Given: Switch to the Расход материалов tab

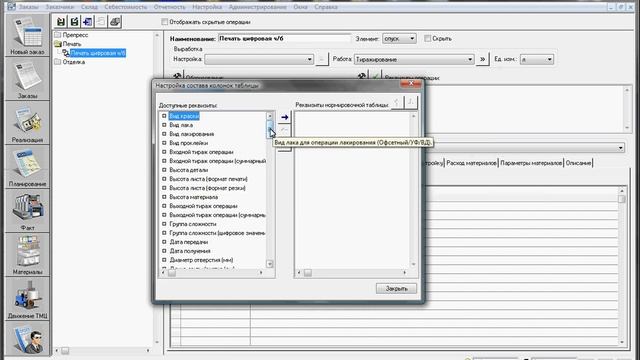Looking at the screenshot, I should pyautogui.click(x=471, y=163).
